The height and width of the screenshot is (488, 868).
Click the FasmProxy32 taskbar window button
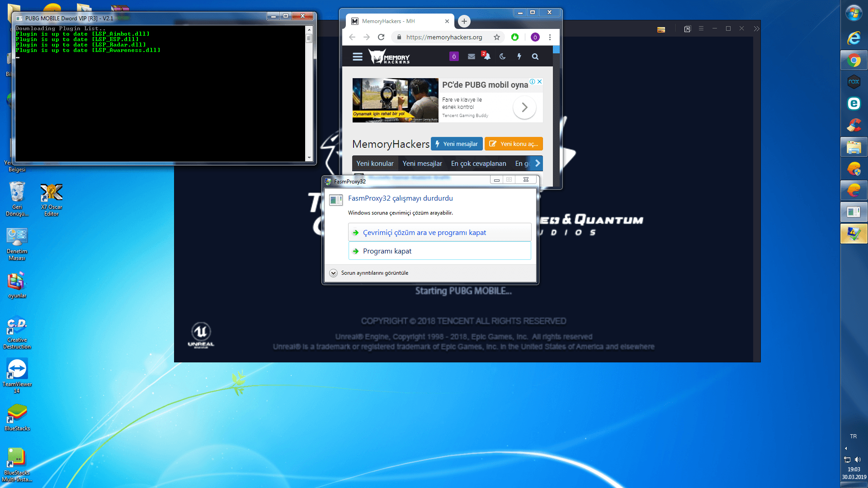coord(854,212)
